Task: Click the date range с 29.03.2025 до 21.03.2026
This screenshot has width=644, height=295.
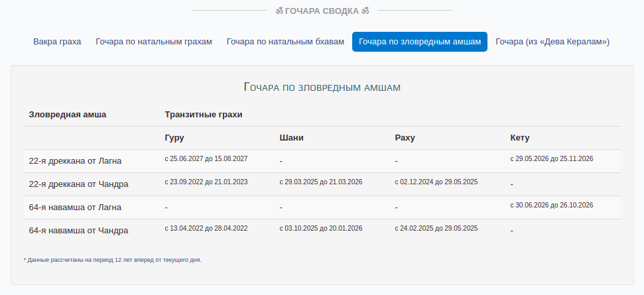Action: point(321,182)
